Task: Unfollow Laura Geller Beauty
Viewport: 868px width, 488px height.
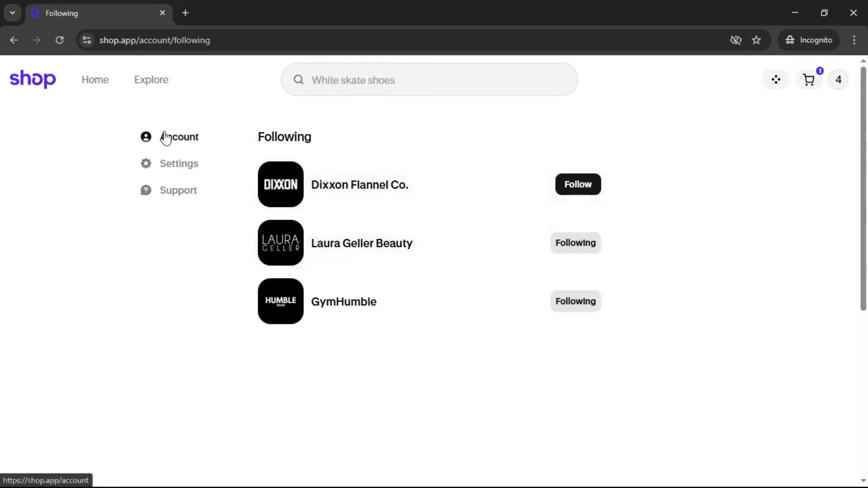Action: 575,243
